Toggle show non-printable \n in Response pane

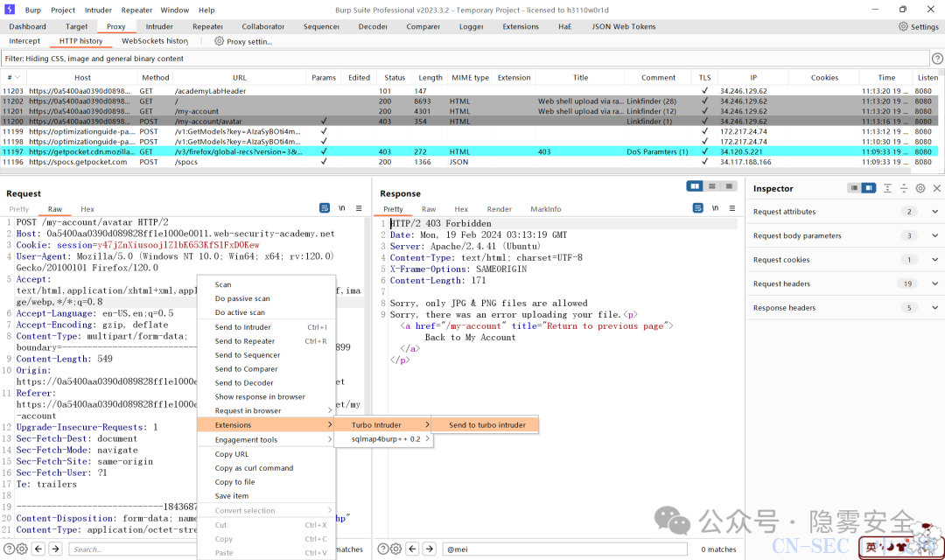pos(716,208)
